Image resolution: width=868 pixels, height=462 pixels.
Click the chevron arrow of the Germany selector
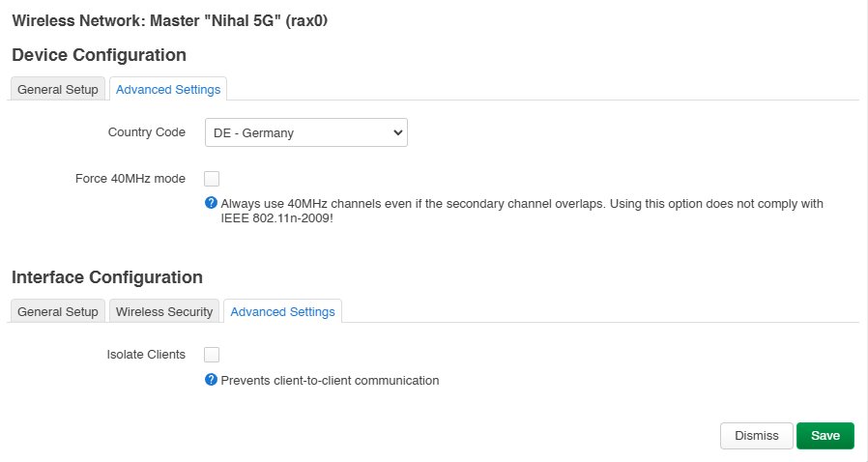pyautogui.click(x=397, y=132)
